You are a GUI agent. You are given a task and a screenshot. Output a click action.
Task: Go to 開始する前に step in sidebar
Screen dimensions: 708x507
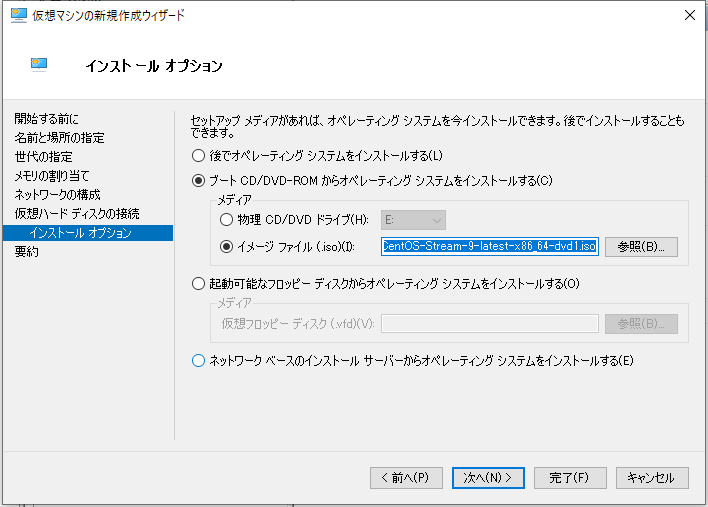46,119
